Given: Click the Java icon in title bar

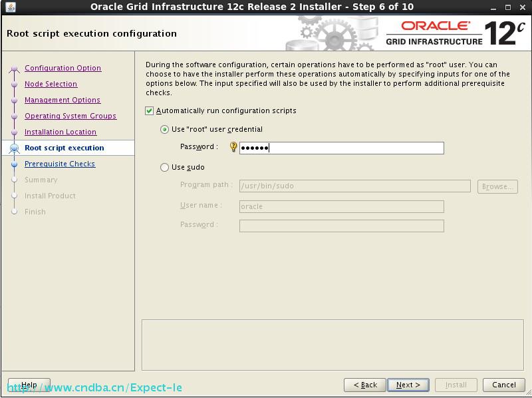Looking at the screenshot, I should pos(10,7).
